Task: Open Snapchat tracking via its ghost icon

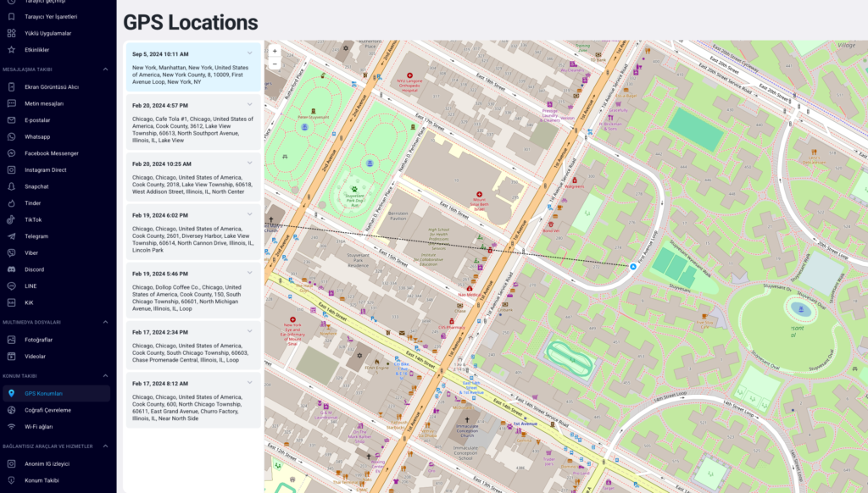Action: [x=11, y=186]
